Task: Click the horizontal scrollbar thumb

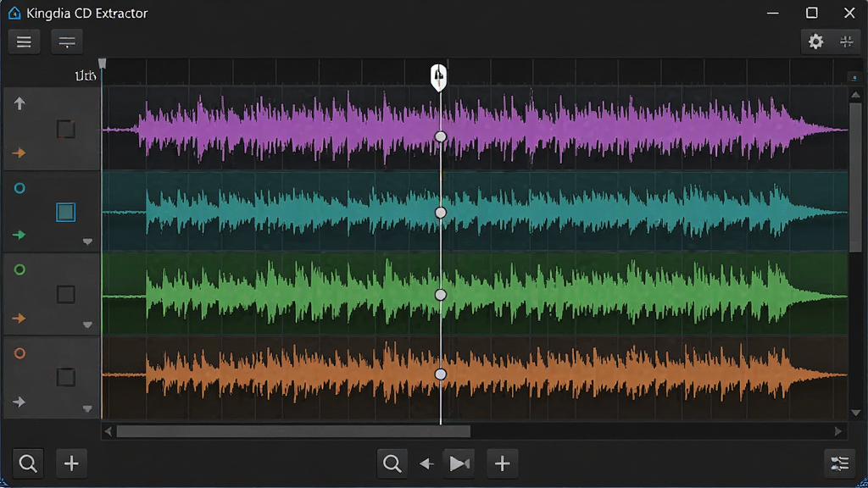Action: coord(293,431)
